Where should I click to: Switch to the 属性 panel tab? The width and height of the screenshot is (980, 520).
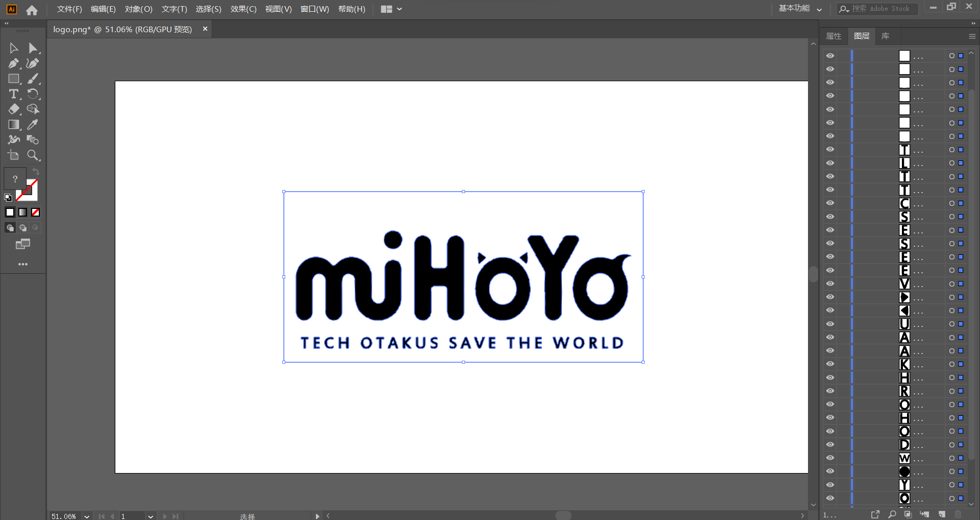pos(834,36)
